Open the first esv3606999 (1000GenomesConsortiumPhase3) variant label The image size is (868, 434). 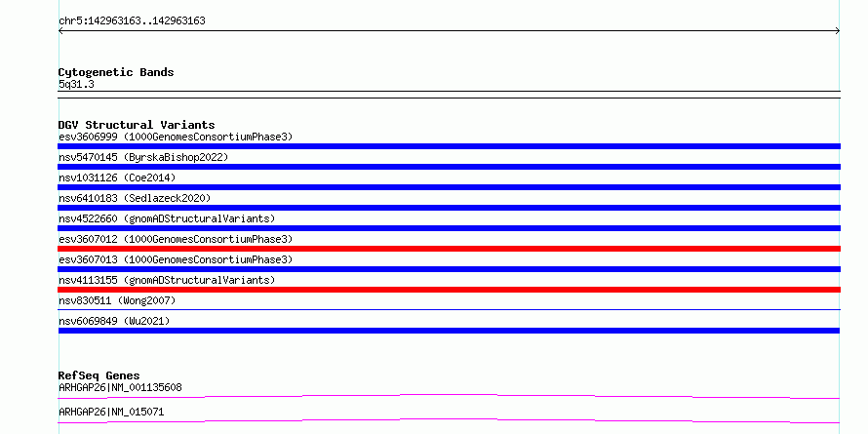[176, 137]
